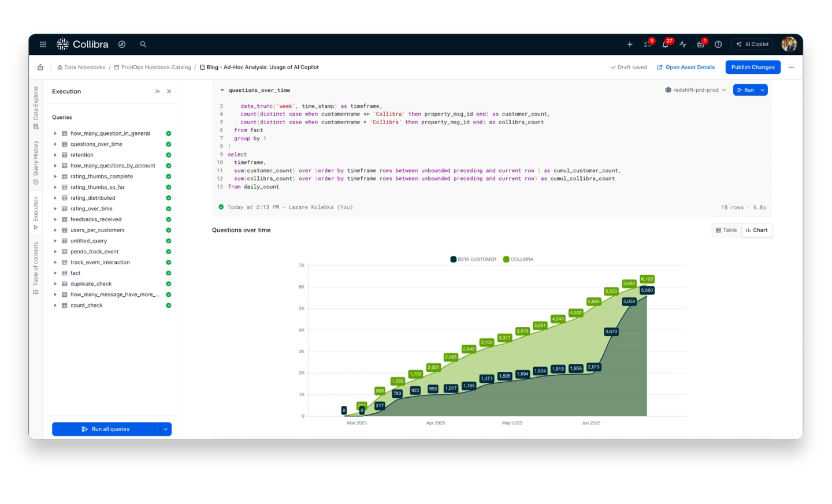Click the activity pulse icon
This screenshot has height=504, width=832.
(683, 44)
